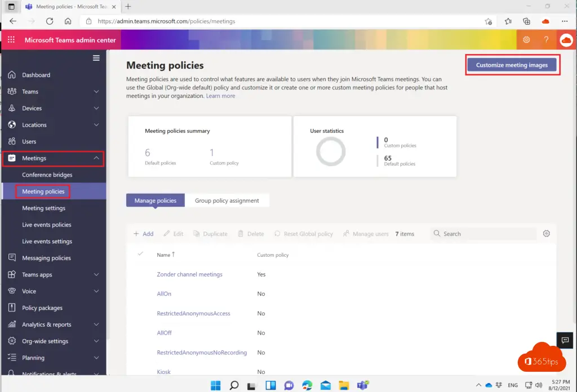This screenshot has height=392, width=577.
Task: Sort the table by the Name column
Action: pyautogui.click(x=163, y=255)
